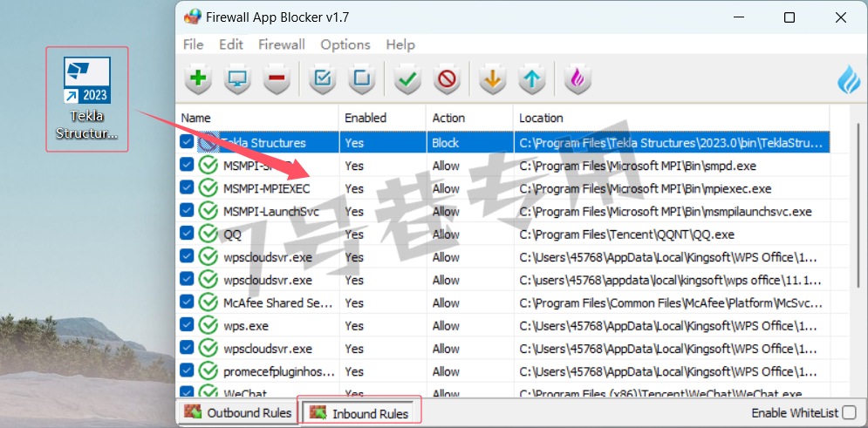Viewport: 868px width, 428px height.
Task: Open the Help menu
Action: coord(400,44)
